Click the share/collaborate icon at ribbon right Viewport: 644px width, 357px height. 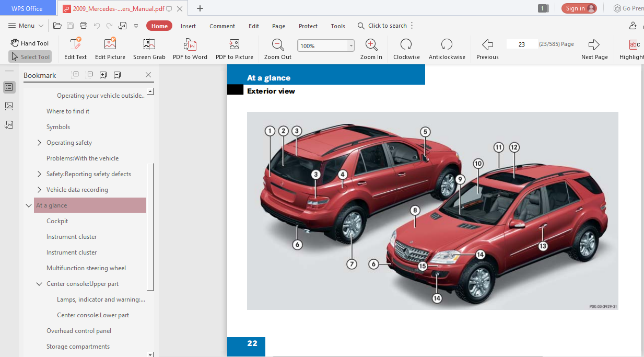(633, 26)
